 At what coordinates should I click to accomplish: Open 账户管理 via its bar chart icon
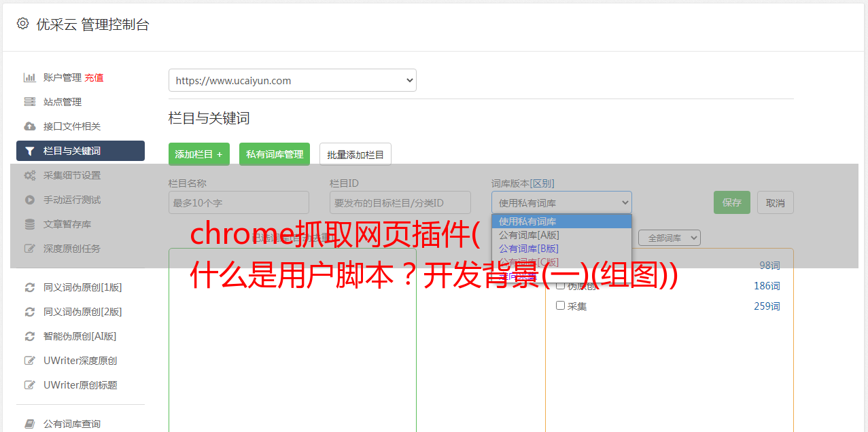tap(30, 77)
